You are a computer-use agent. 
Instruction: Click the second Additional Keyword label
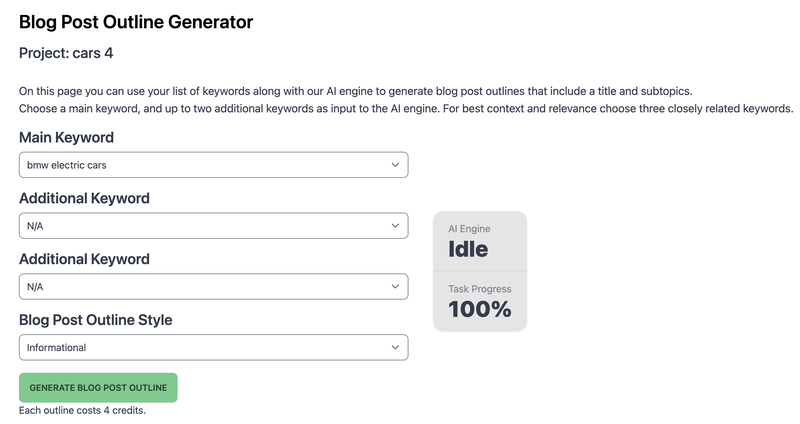(x=84, y=259)
